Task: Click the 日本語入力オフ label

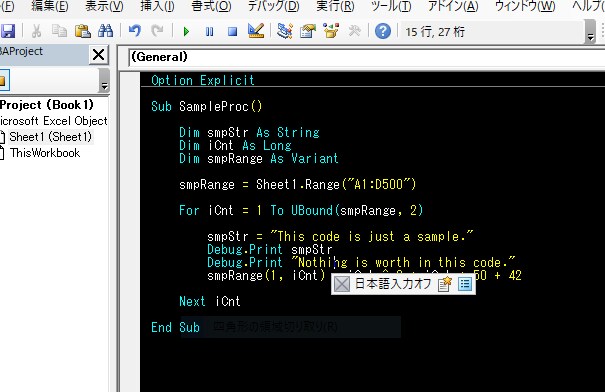Action: tap(393, 284)
